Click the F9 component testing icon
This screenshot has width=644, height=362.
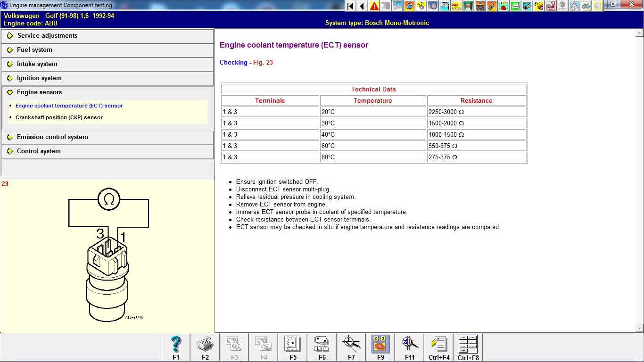(380, 347)
